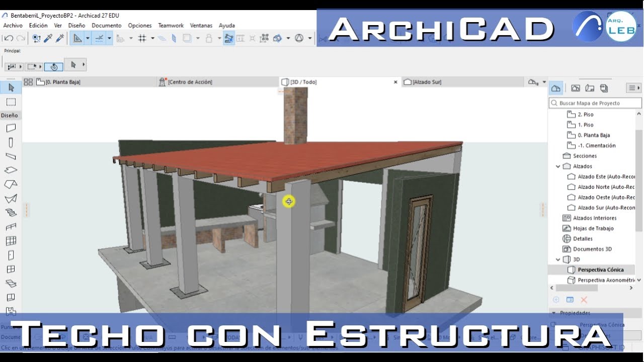
Task: Switch to the 0. Planta Baja tab
Action: [96, 82]
